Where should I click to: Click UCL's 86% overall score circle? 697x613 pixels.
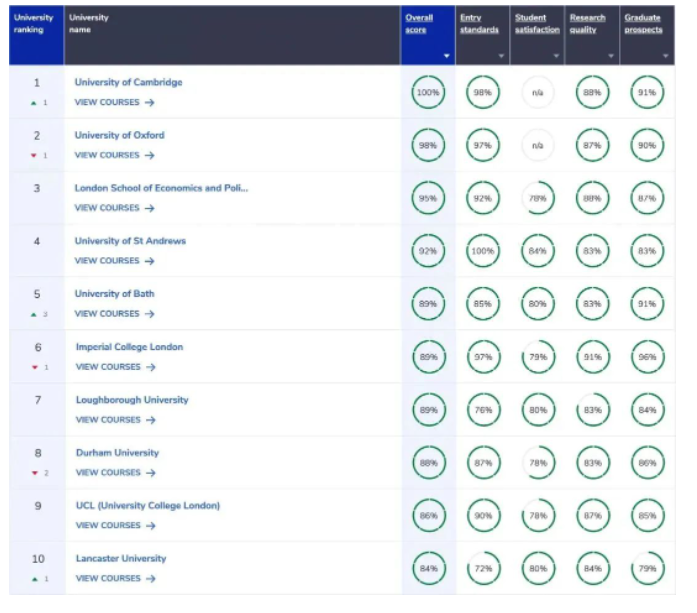pyautogui.click(x=429, y=516)
